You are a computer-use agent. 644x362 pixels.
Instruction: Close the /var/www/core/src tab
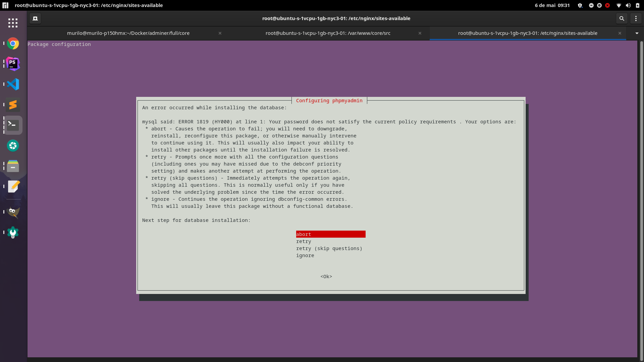pos(420,33)
